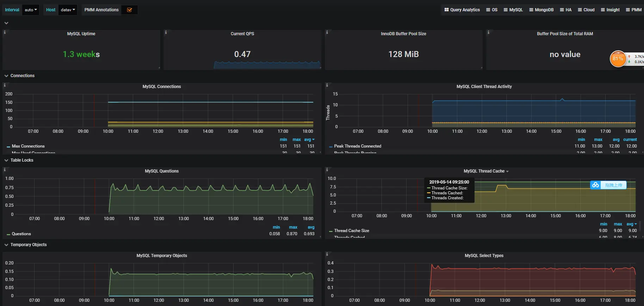Show info for MySQL Uptime panel
Viewport: 644px width, 306px height.
click(5, 32)
